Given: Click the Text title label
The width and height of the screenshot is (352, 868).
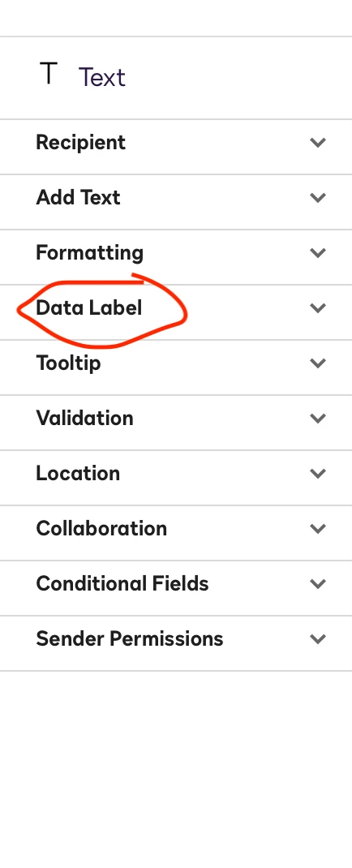Looking at the screenshot, I should pyautogui.click(x=102, y=77).
